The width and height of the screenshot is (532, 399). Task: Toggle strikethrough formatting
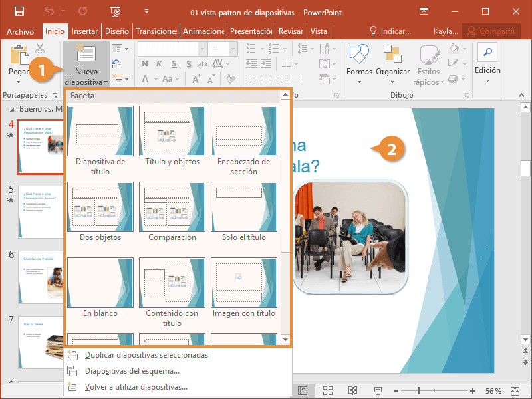(203, 63)
